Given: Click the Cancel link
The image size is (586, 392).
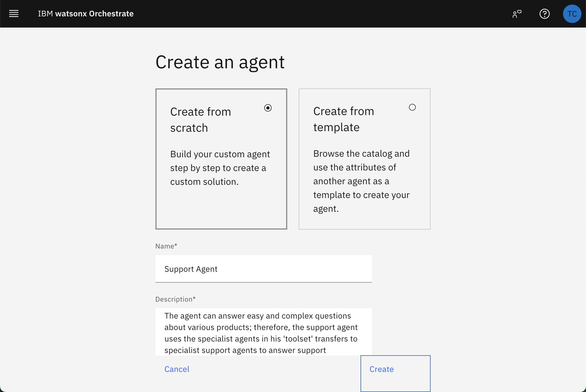Looking at the screenshot, I should (177, 369).
